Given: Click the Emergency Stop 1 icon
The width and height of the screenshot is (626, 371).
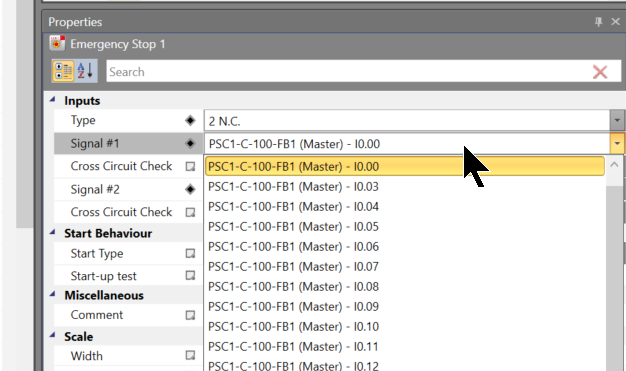Looking at the screenshot, I should pos(57,43).
